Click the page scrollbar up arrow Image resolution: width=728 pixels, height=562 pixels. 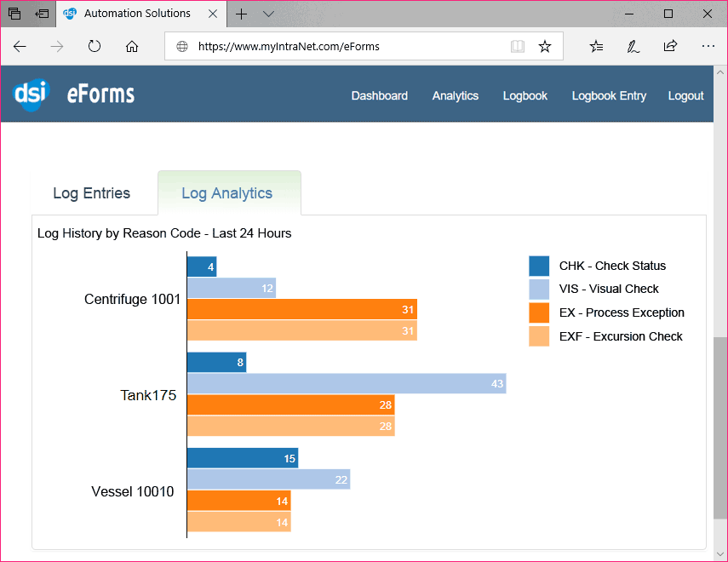coord(720,72)
